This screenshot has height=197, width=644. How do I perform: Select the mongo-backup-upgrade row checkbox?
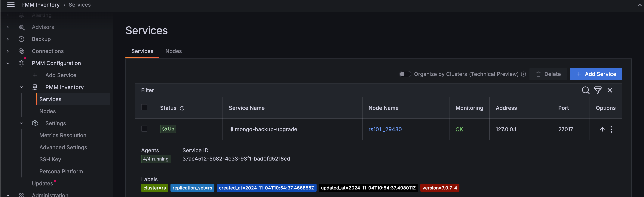[144, 129]
